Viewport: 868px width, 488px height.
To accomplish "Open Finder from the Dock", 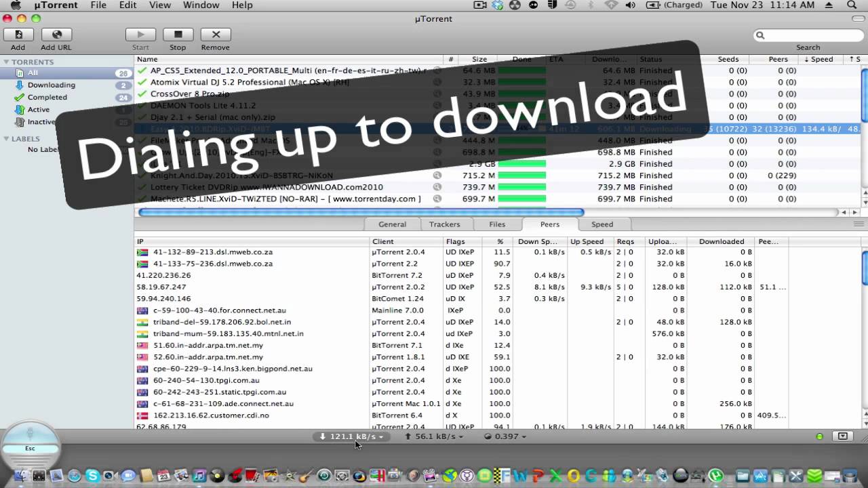I will coord(21,476).
